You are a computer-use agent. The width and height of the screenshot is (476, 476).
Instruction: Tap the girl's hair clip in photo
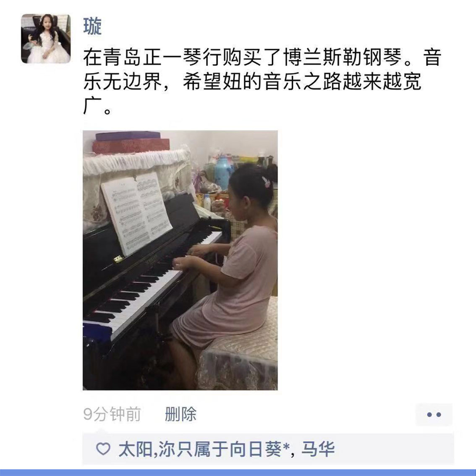tap(266, 182)
